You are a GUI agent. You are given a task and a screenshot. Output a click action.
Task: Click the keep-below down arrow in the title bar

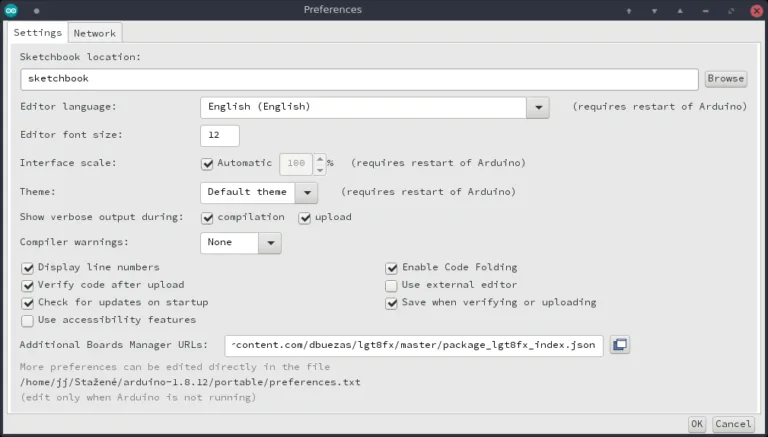coord(654,11)
